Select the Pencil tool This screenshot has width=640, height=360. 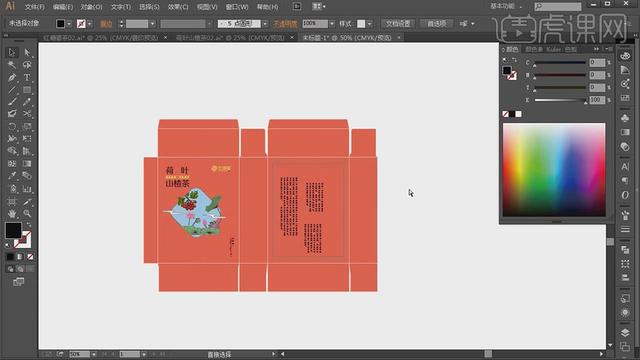click(x=27, y=102)
